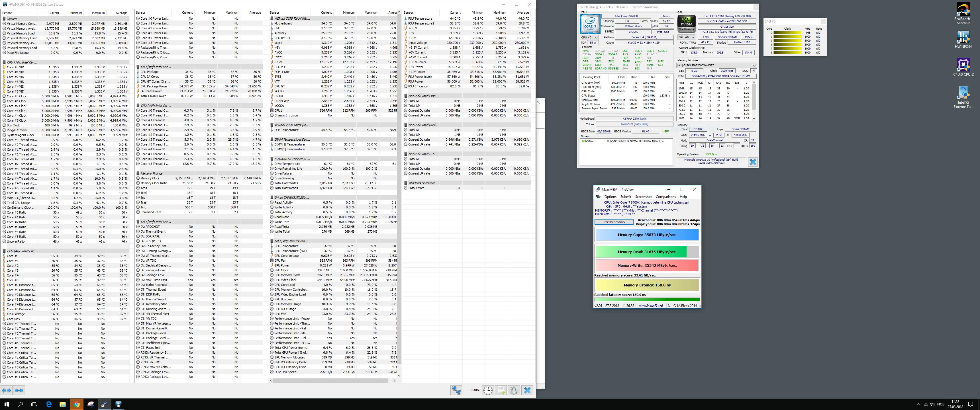Screen dimensions: 980x410
Task: Select the S.M.A.R.T. THNSN51T group header
Action: coord(334,159)
